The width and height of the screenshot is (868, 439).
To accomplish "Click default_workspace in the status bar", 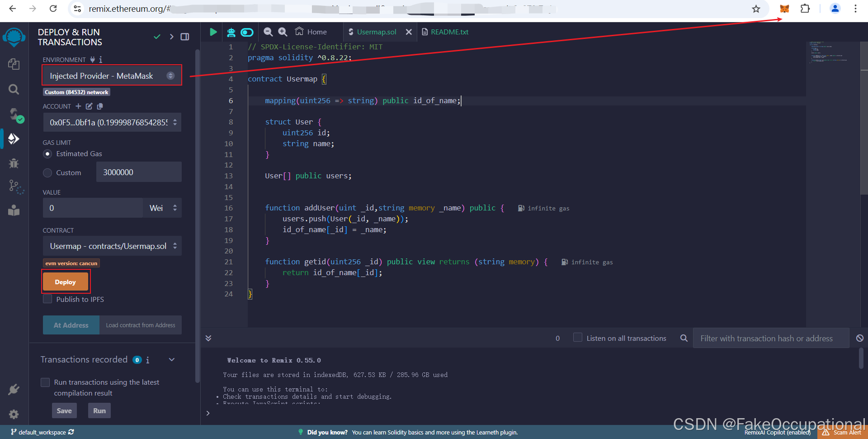I will coord(42,432).
